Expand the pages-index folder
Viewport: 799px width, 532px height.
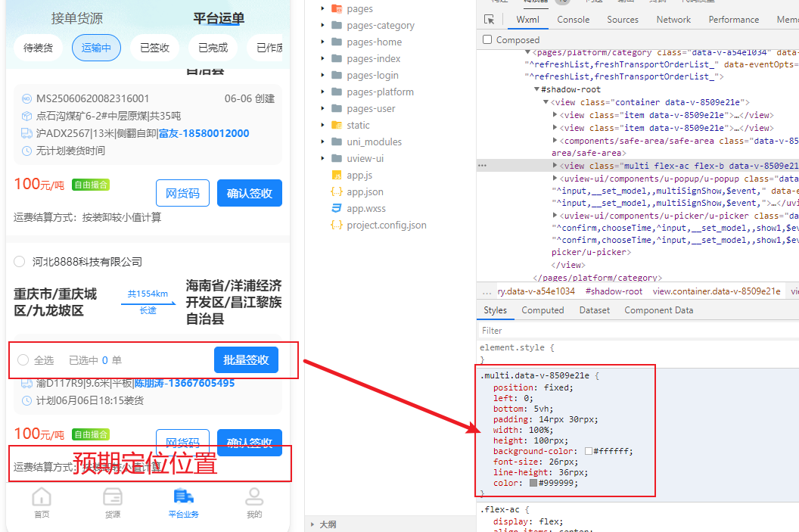[x=322, y=58]
